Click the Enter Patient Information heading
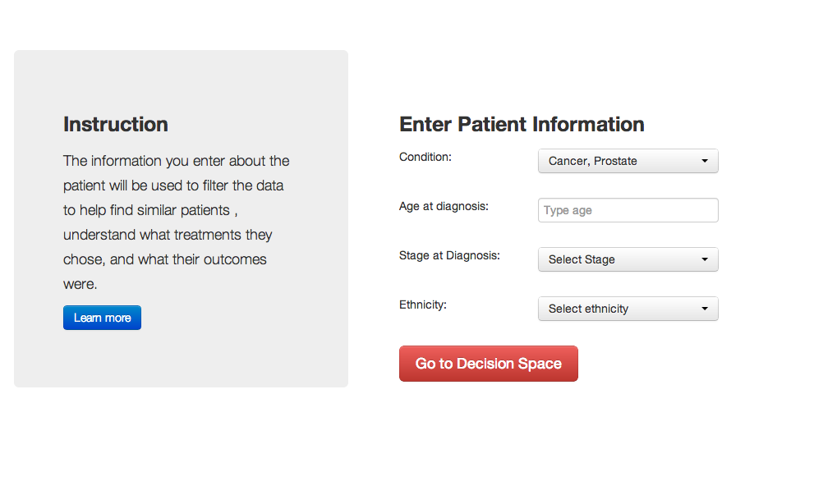The image size is (814, 504). pyautogui.click(x=522, y=125)
